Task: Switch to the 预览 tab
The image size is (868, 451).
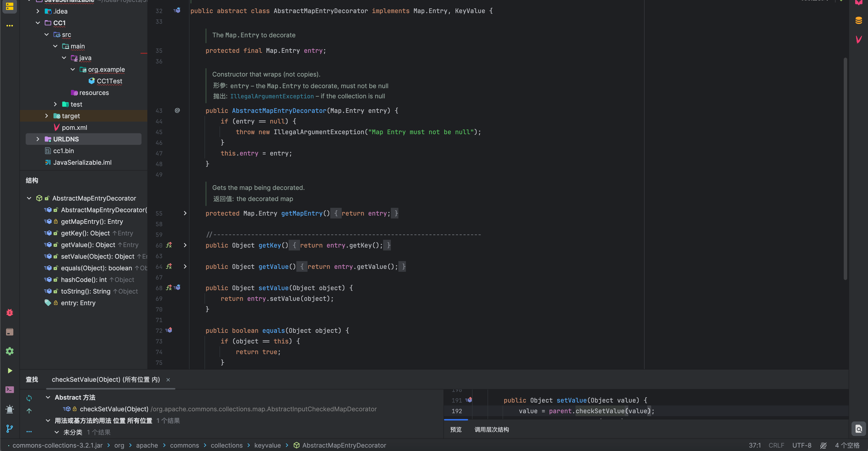Action: click(456, 429)
